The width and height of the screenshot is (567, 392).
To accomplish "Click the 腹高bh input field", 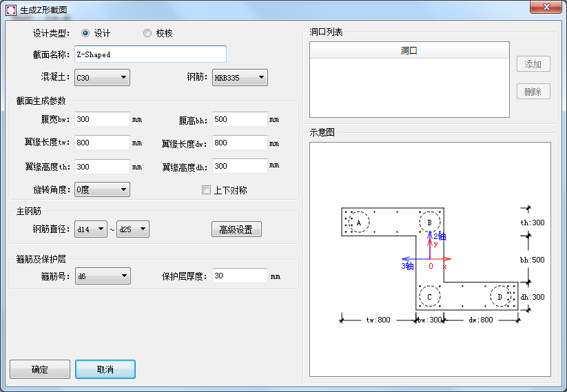I will [x=240, y=119].
